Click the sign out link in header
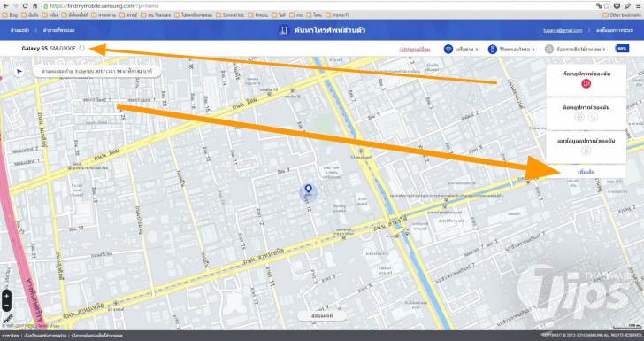The image size is (644, 341). tap(615, 30)
